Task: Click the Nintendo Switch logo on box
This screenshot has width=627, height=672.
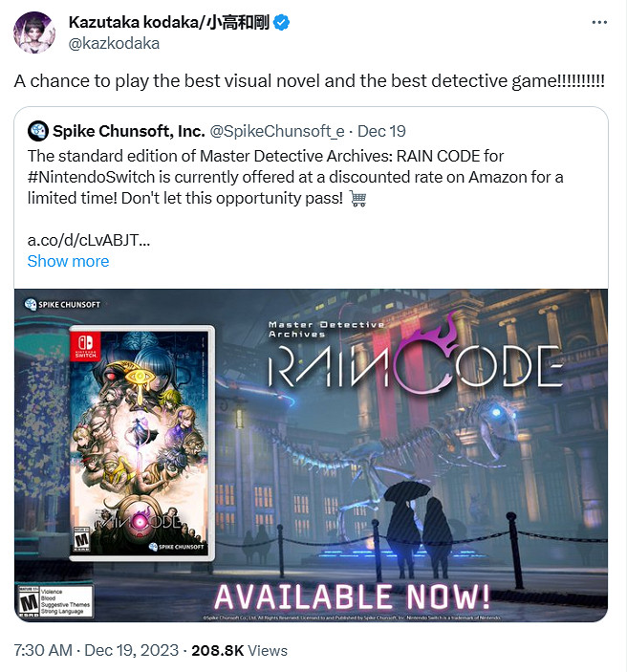Action: [86, 346]
